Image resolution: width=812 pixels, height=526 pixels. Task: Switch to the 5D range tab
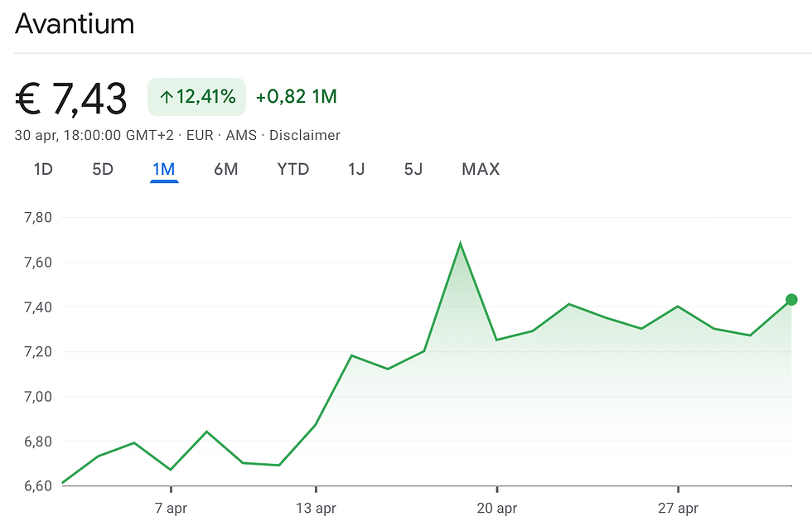point(103,169)
